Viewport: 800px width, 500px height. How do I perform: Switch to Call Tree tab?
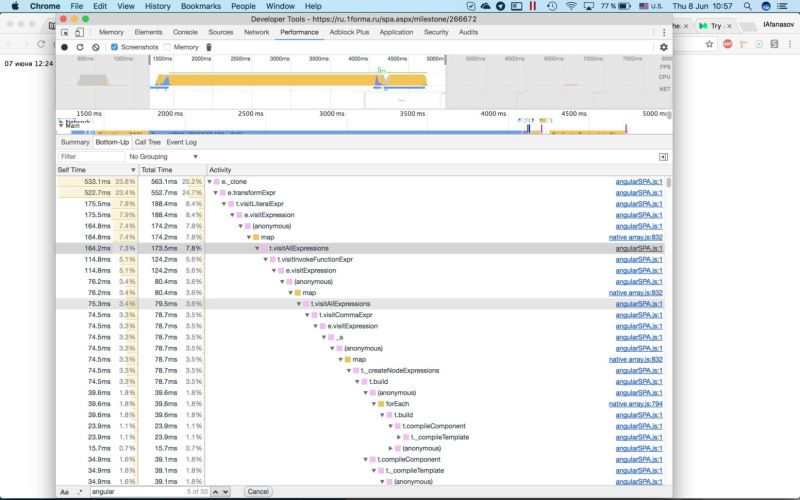coord(147,142)
